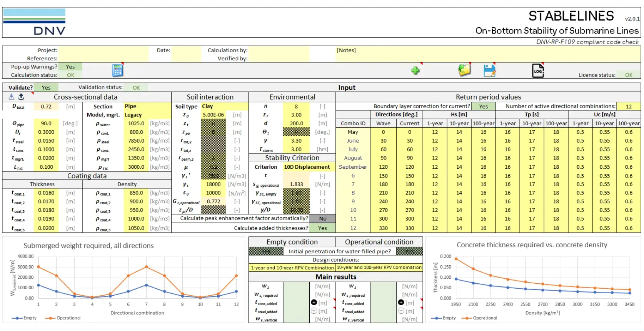Click the export up-arrow icon beside Cross-sectional data
This screenshot has height=331, width=644.
point(21,97)
